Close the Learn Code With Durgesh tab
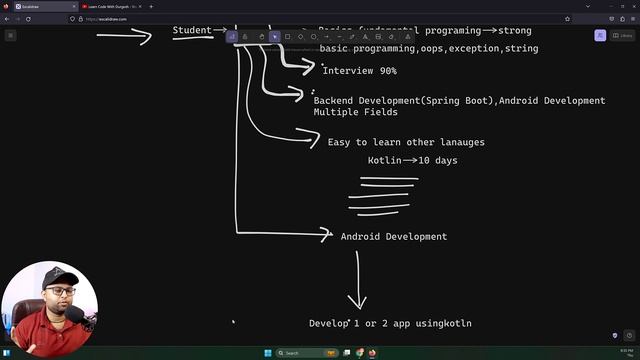640x360 pixels. tap(140, 7)
